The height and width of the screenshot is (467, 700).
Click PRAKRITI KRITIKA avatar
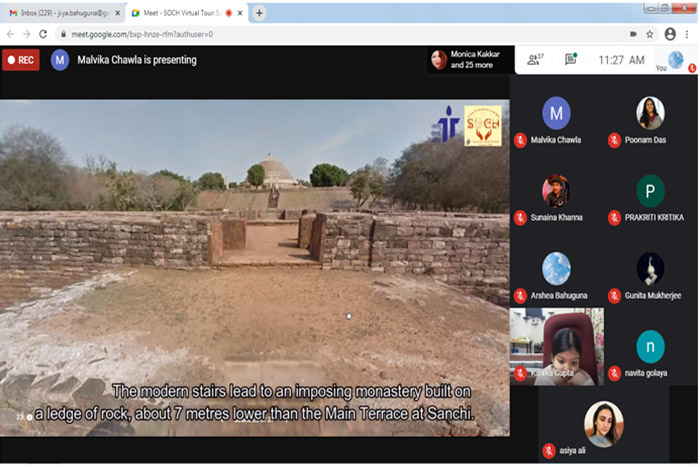(x=650, y=191)
